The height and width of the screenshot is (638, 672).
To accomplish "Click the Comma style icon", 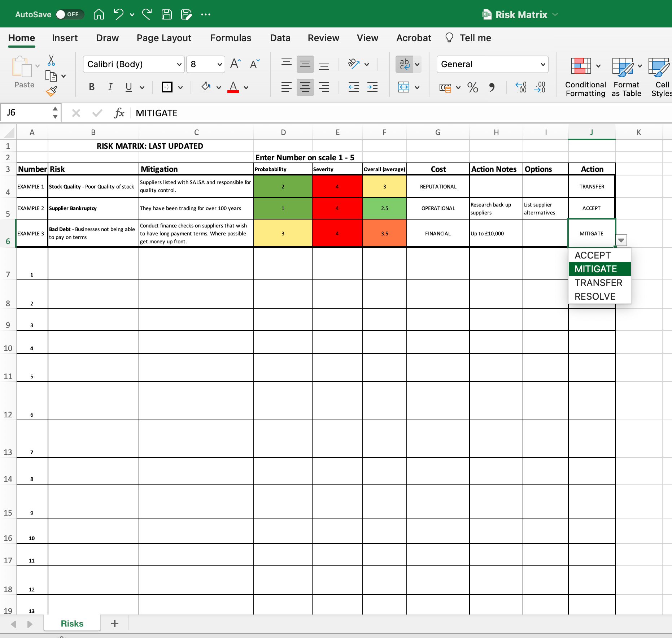I will [492, 87].
